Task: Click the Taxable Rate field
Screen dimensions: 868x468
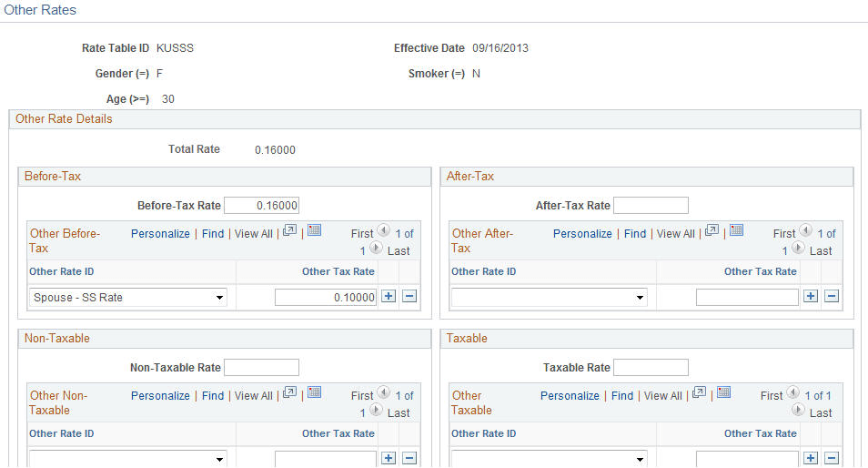Action: 651,367
